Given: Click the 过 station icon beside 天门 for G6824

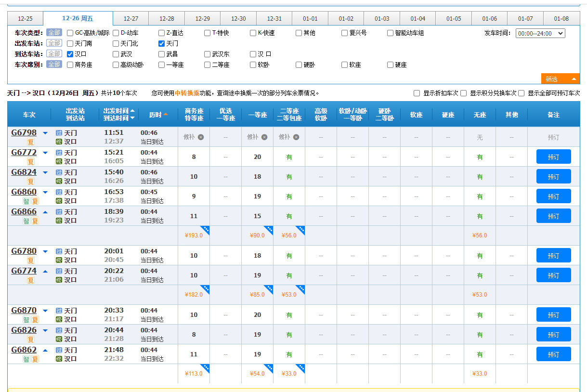Looking at the screenshot, I should pos(59,172).
